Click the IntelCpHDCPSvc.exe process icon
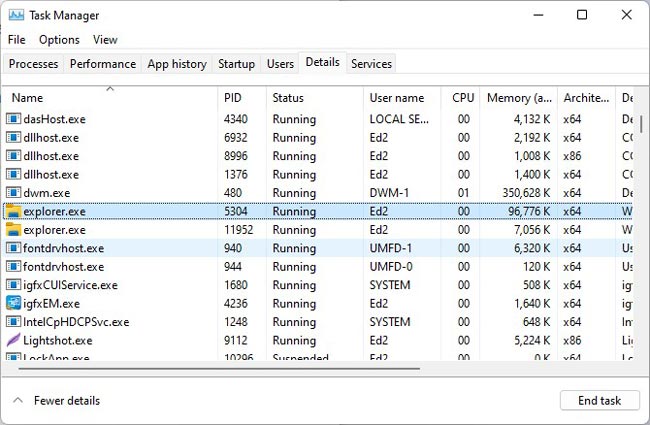Viewport: 650px width, 425px height. [x=13, y=322]
